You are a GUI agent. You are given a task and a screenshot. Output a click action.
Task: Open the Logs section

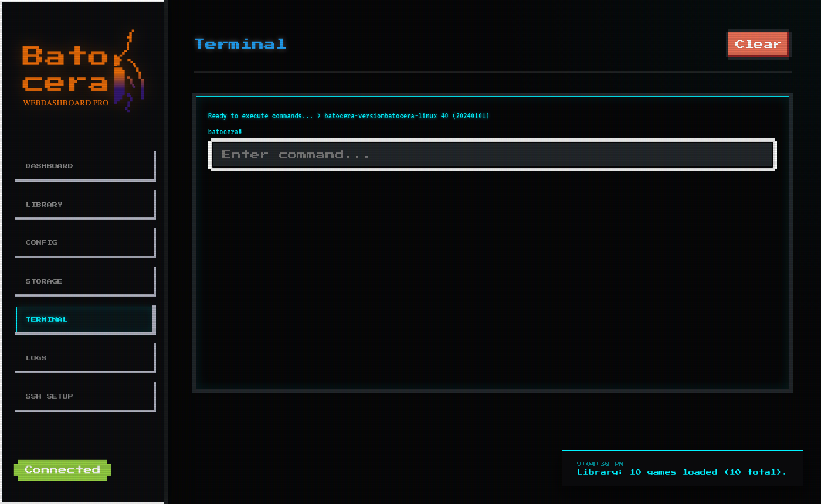click(x=84, y=358)
